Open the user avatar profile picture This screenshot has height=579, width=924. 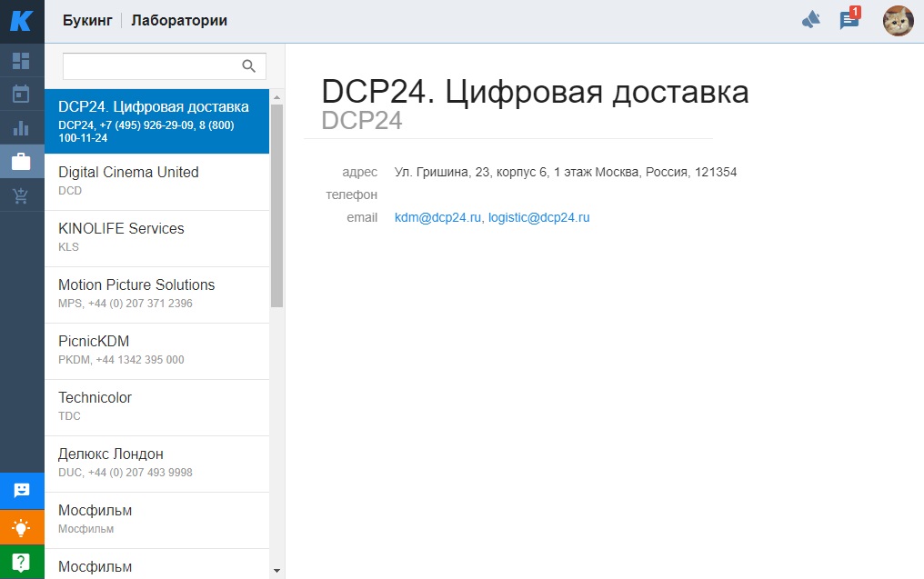(x=898, y=21)
